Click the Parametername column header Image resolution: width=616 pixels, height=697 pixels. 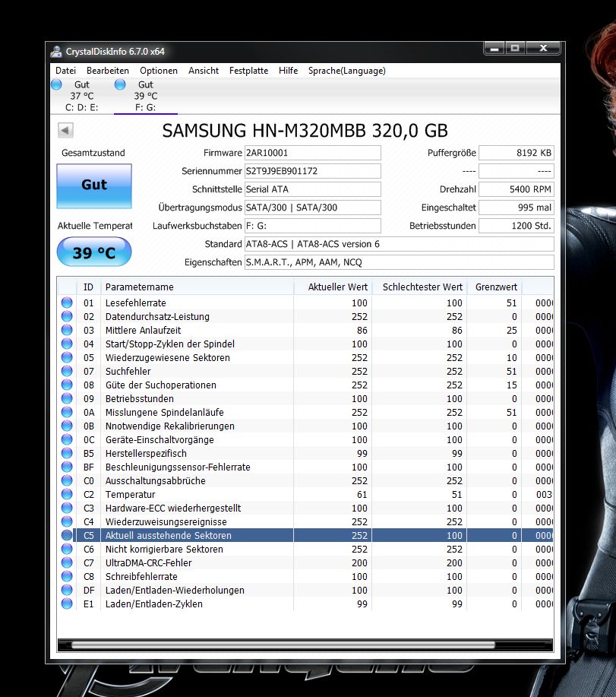197,287
